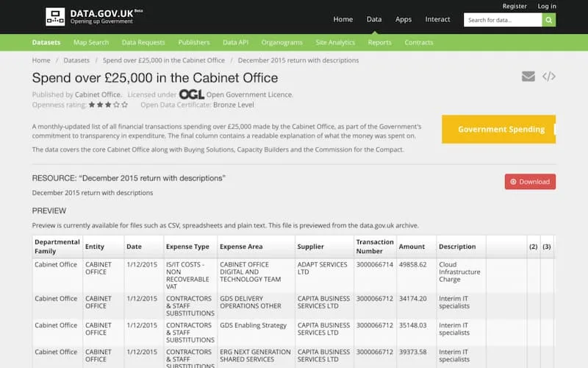Click the Log in link
The height and width of the screenshot is (368, 588).
coord(547,6)
